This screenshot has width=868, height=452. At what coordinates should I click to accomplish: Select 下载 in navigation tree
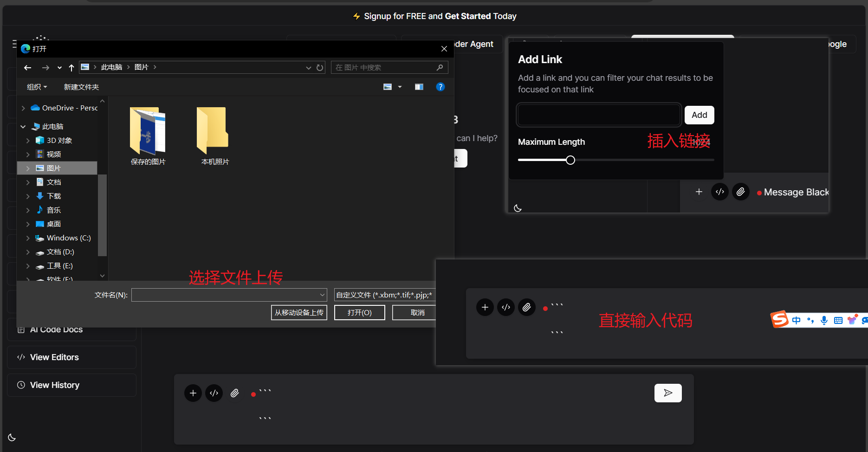point(54,196)
